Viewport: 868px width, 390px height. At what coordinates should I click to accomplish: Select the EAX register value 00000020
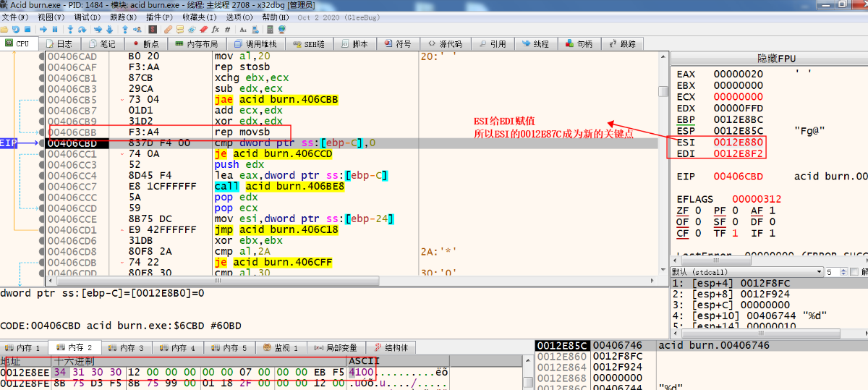pyautogui.click(x=738, y=74)
